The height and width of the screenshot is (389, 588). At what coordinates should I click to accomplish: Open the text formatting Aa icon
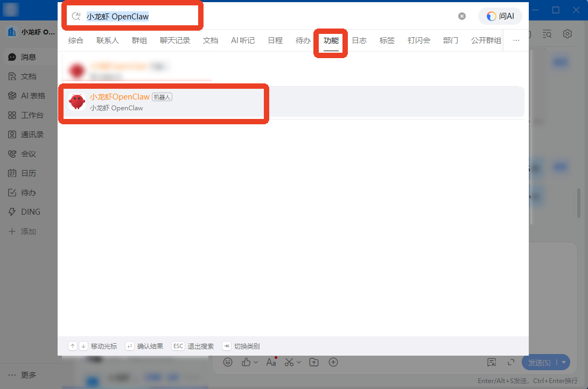(271, 362)
